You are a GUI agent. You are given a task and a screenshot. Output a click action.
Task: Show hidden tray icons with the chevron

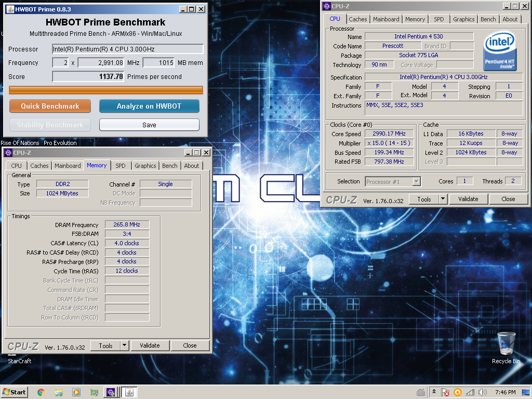(x=434, y=392)
